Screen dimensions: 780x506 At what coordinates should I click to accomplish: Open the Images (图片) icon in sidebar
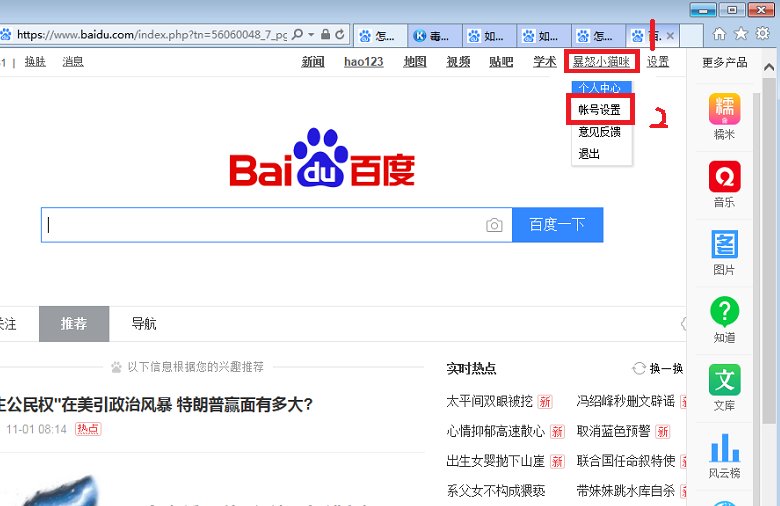pyautogui.click(x=724, y=244)
